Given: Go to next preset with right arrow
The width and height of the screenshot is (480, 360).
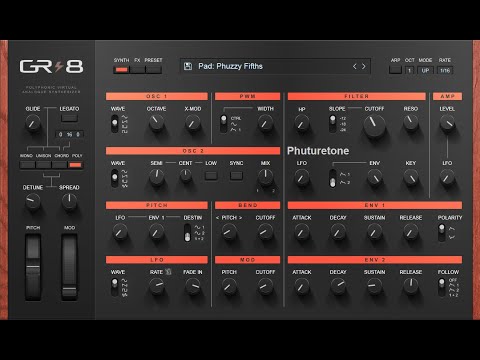Looking at the screenshot, I should click(364, 66).
